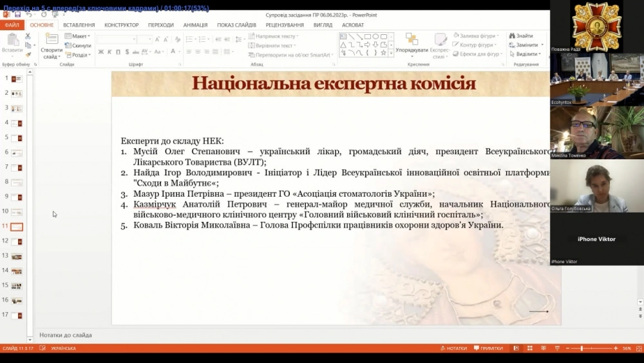Click the zoom in plus button
644x363 pixels.
pos(616,348)
